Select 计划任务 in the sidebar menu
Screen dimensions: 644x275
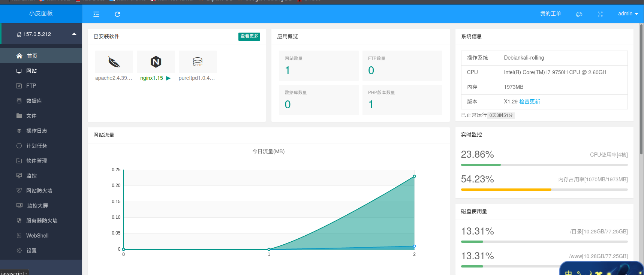[41, 146]
